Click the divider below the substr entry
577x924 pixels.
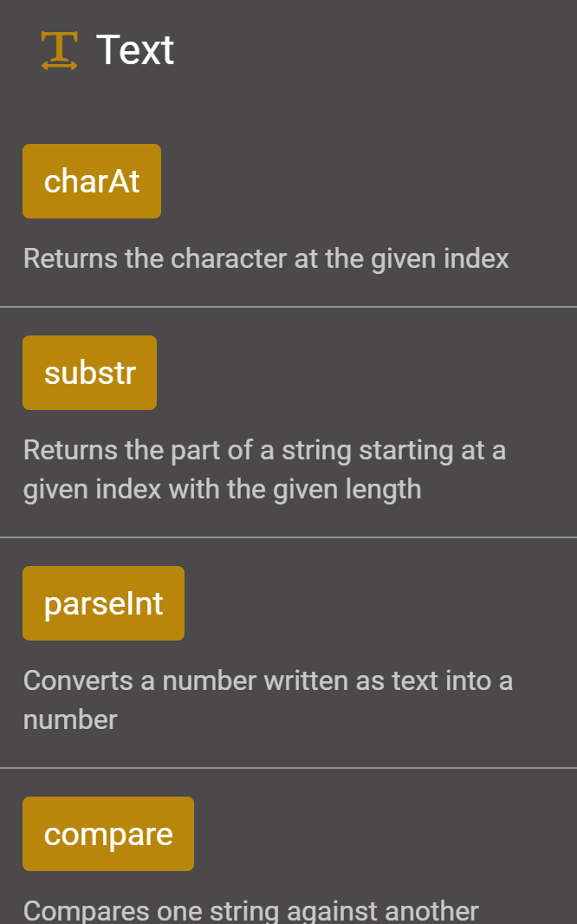pyautogui.click(x=288, y=535)
